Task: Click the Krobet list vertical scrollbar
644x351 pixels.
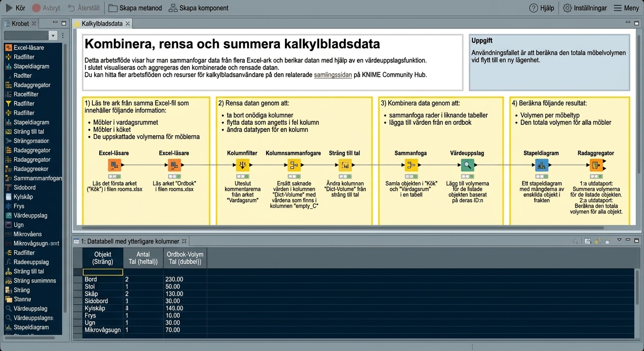Action: (65, 178)
